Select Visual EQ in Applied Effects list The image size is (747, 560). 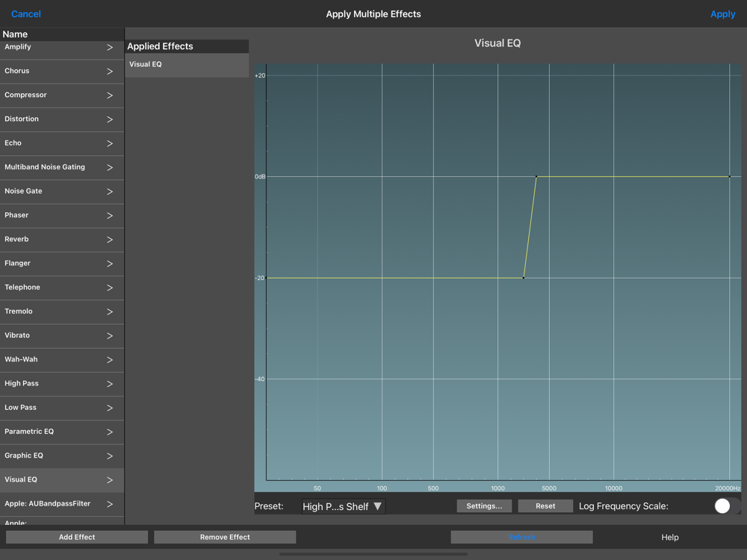(x=187, y=65)
